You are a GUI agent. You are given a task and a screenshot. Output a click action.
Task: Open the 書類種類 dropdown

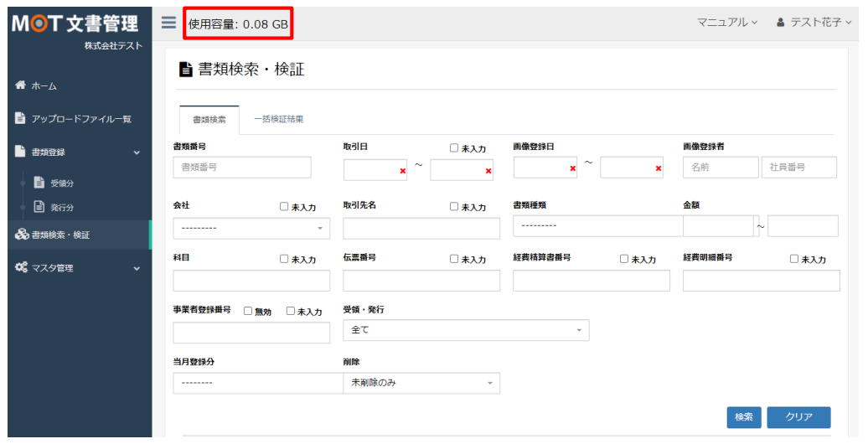[x=598, y=226]
